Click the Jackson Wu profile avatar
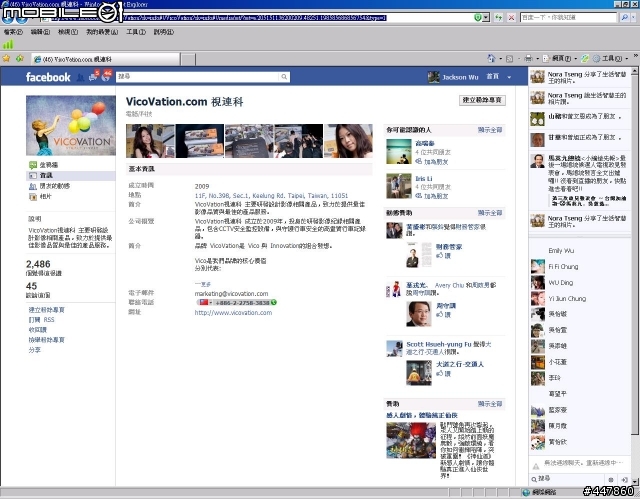The width and height of the screenshot is (640, 499). click(433, 77)
